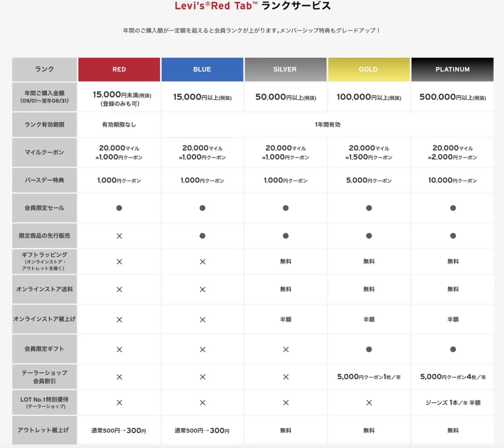504x448 pixels.
Task: Click PLATINUM's 10,000円 birthday coupon cell
Action: pyautogui.click(x=452, y=181)
